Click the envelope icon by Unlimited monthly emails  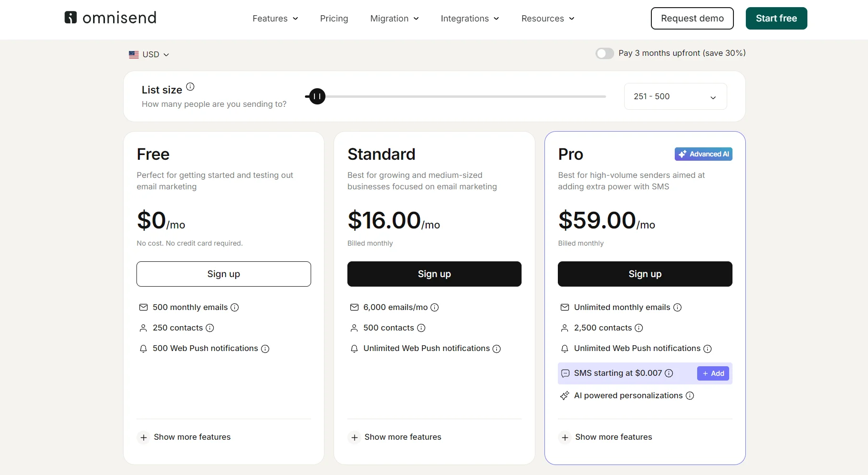click(x=565, y=308)
